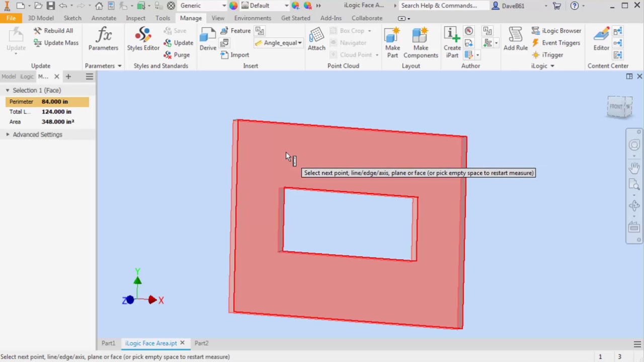Click the Home view icon

click(99, 6)
